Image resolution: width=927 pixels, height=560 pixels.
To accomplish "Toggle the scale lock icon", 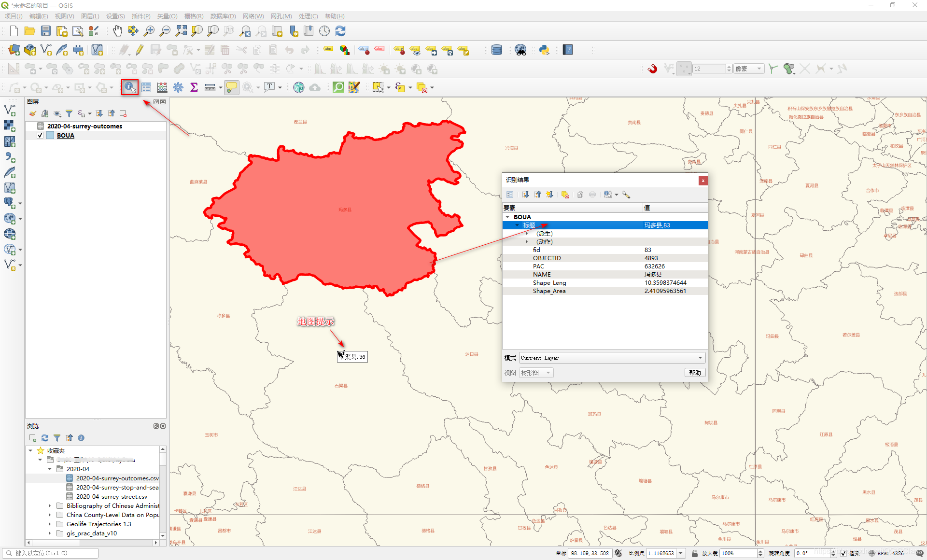I will [x=694, y=553].
